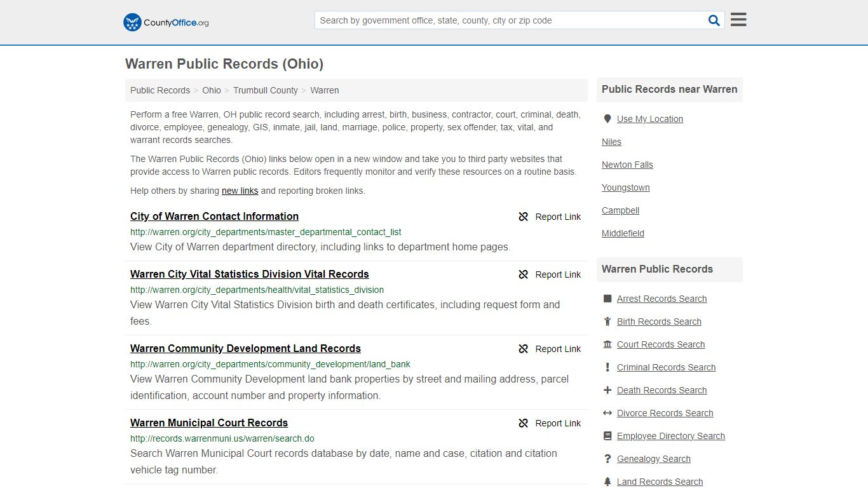Click the Warren Public Records (Ohio) heading
The image size is (868, 488).
[224, 64]
